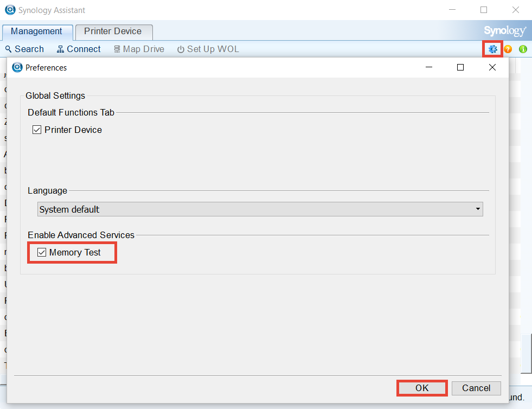This screenshot has height=409, width=532.
Task: Open Preferences using the gear icon
Action: 492,49
